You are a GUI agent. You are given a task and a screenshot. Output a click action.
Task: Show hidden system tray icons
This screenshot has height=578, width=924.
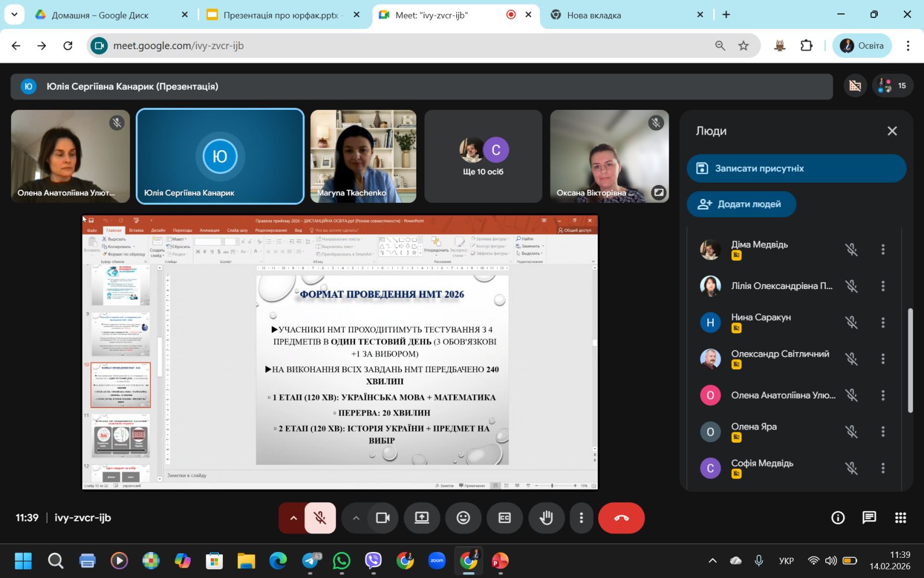713,561
